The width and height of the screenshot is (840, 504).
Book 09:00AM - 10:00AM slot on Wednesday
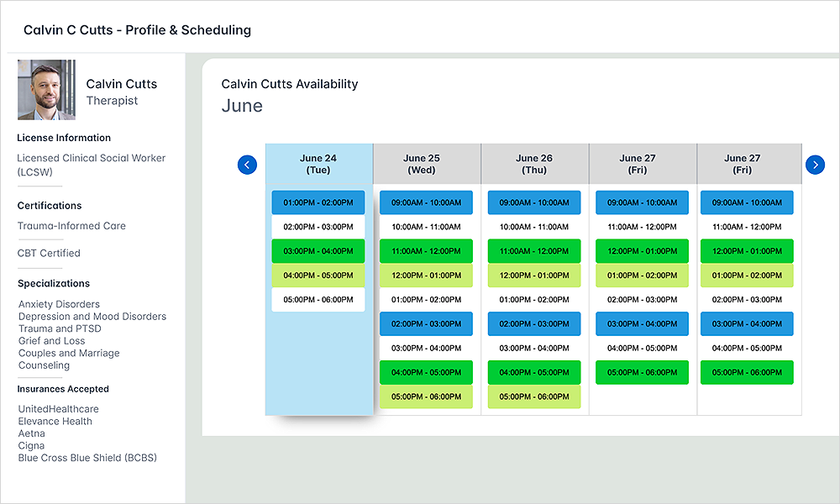point(426,202)
